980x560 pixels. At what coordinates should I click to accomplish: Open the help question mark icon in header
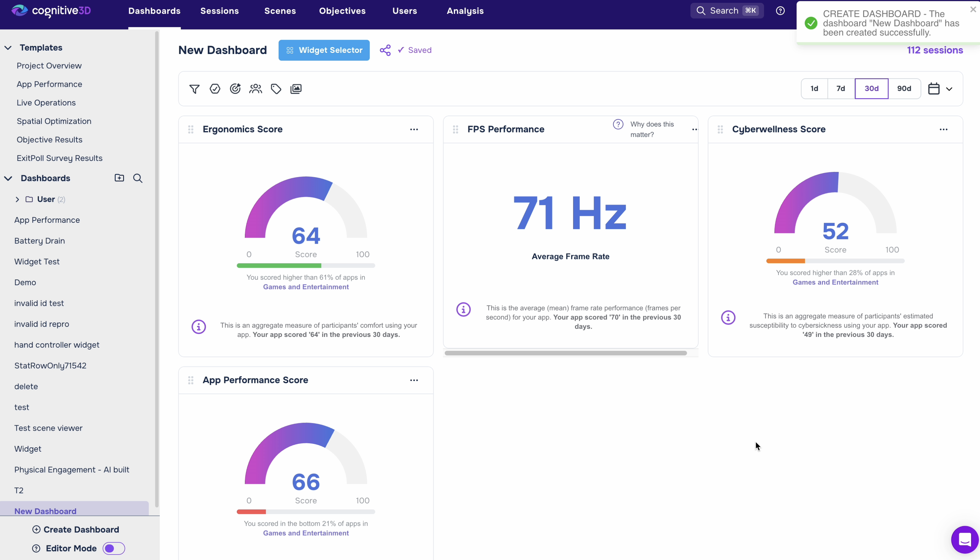[x=780, y=11]
